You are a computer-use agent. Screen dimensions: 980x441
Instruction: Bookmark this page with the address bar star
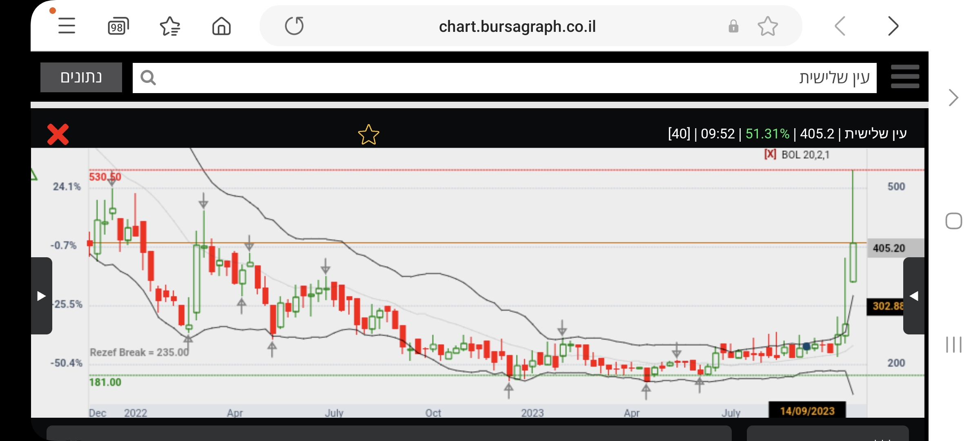[768, 27]
